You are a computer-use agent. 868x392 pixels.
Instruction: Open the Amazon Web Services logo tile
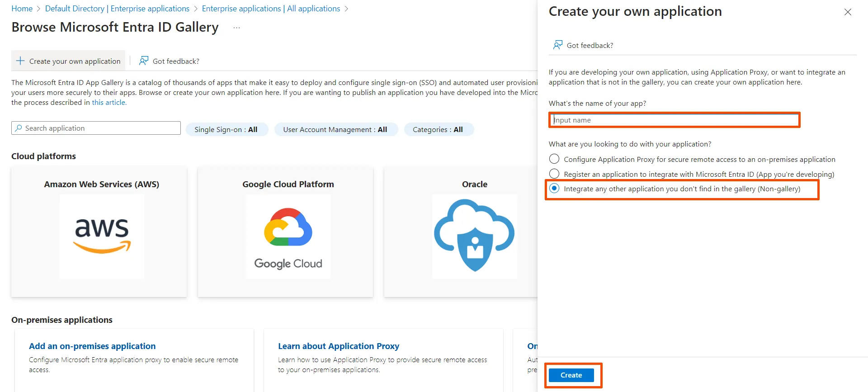[102, 236]
